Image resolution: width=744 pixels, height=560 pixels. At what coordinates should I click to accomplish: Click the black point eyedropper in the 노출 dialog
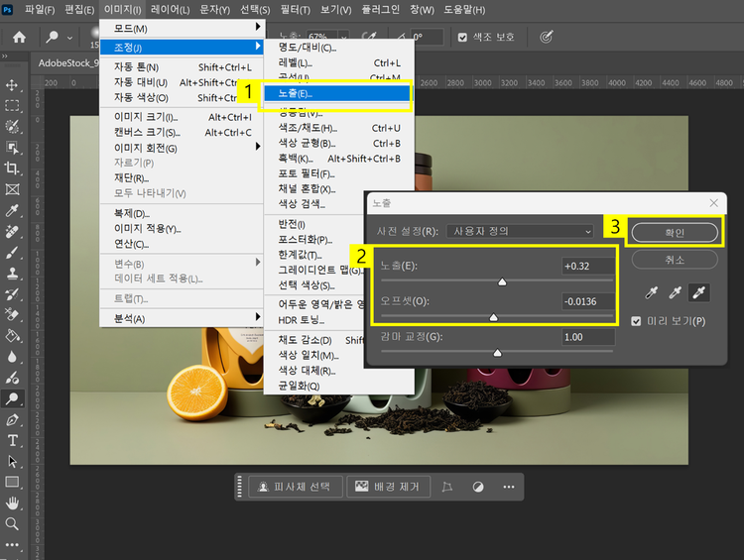(652, 293)
